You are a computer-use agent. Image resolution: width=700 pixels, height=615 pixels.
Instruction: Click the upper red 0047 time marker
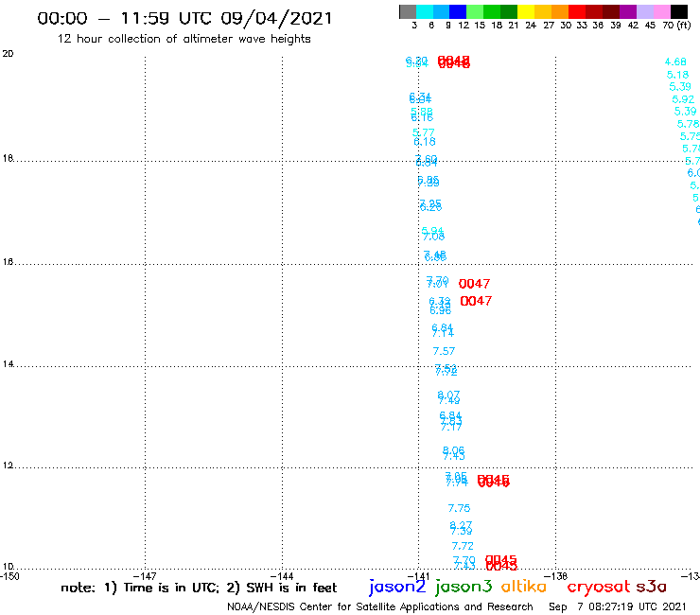tap(474, 284)
